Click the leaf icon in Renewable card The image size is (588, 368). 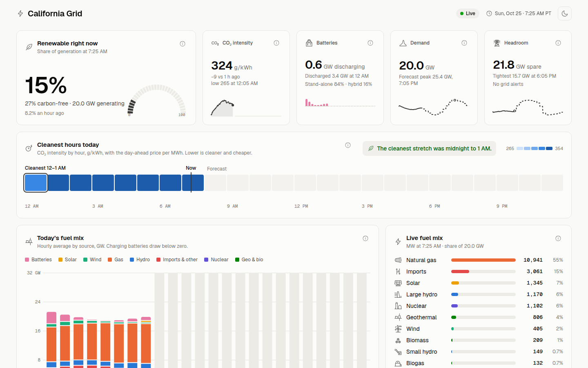tap(29, 47)
